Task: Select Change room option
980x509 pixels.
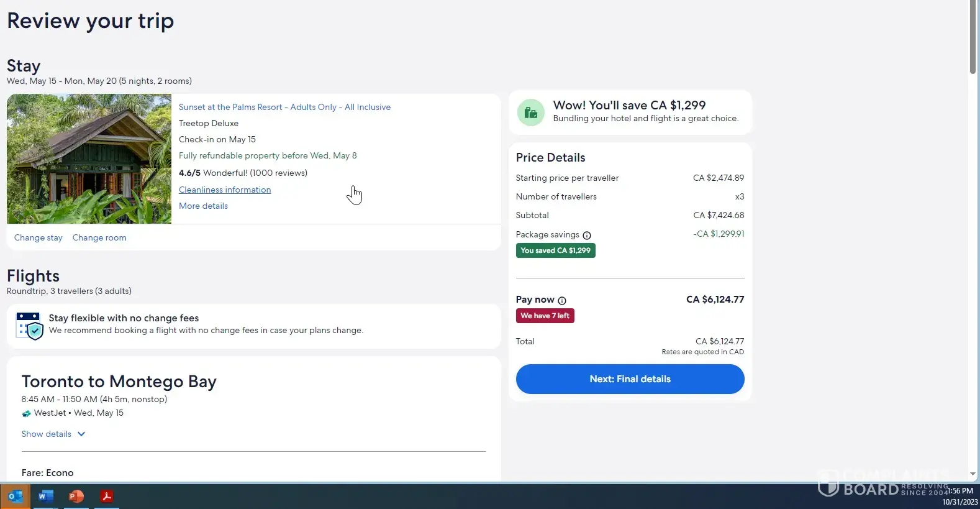Action: (99, 237)
